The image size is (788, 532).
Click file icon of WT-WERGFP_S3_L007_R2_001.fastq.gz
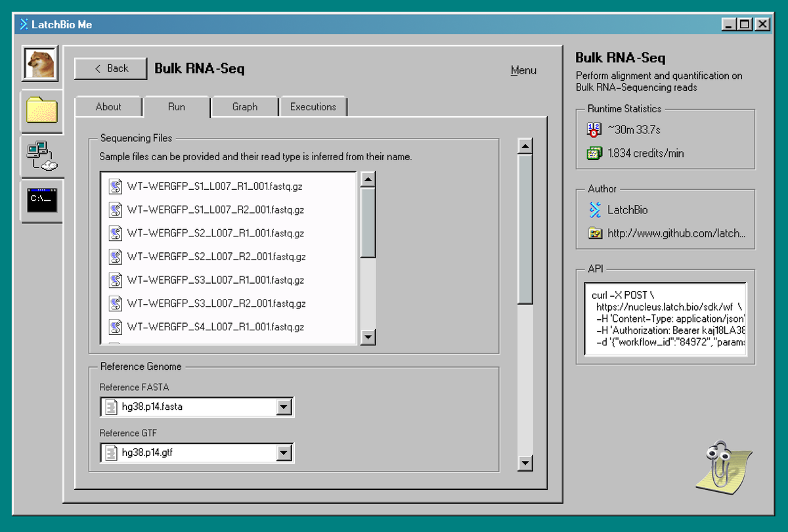pos(116,303)
